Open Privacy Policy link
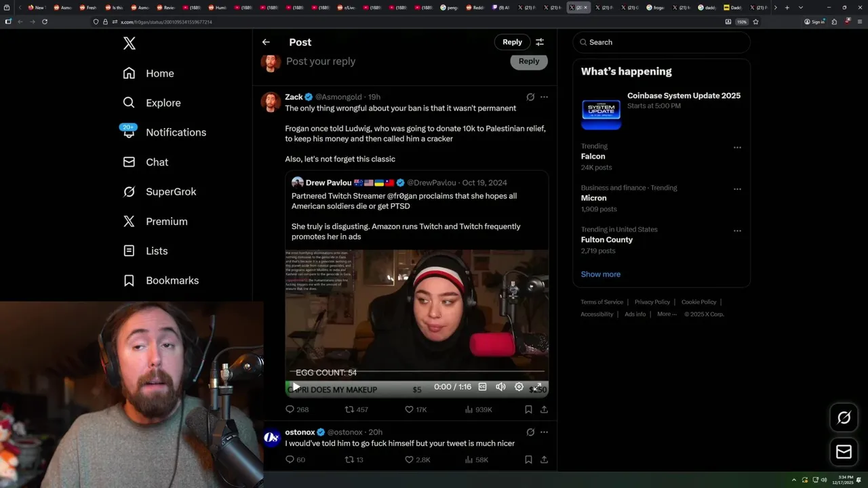Image resolution: width=868 pixels, height=488 pixels. (652, 302)
